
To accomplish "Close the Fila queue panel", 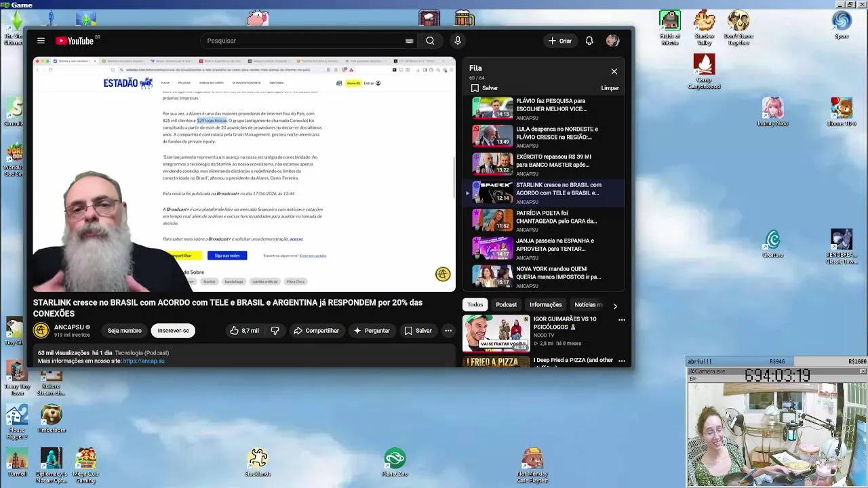I will [614, 71].
